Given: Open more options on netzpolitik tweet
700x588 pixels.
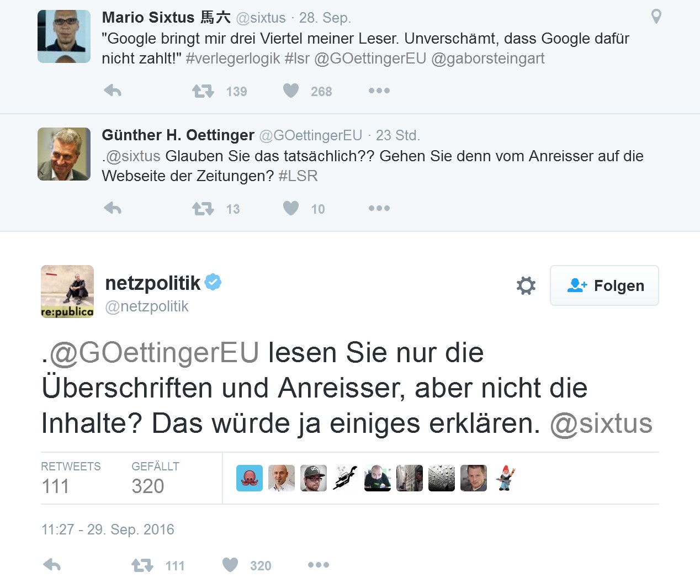Looking at the screenshot, I should pyautogui.click(x=319, y=565).
